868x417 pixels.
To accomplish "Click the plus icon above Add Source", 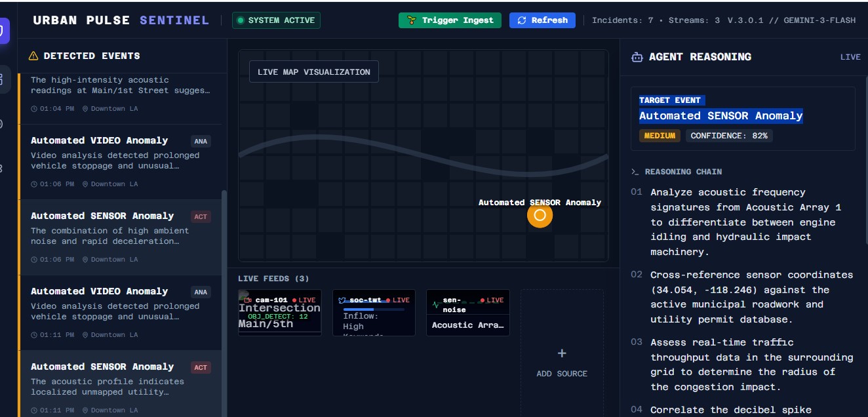I will pos(562,353).
